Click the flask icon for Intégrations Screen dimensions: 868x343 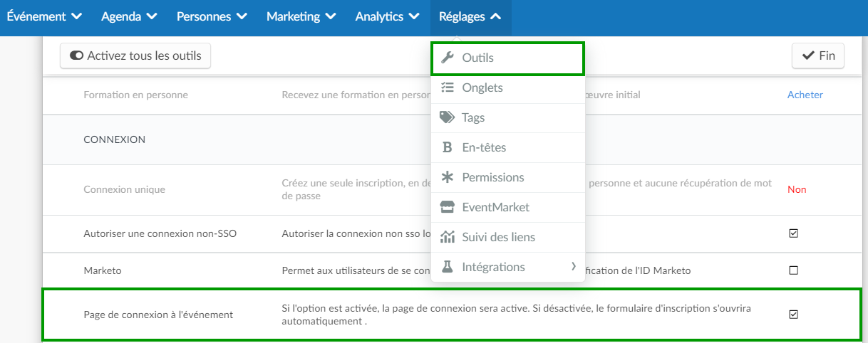point(448,267)
